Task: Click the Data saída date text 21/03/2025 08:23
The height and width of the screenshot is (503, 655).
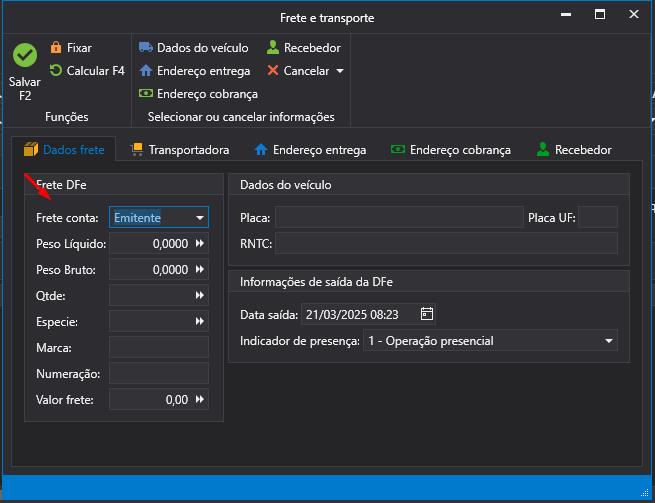Action: pos(352,315)
